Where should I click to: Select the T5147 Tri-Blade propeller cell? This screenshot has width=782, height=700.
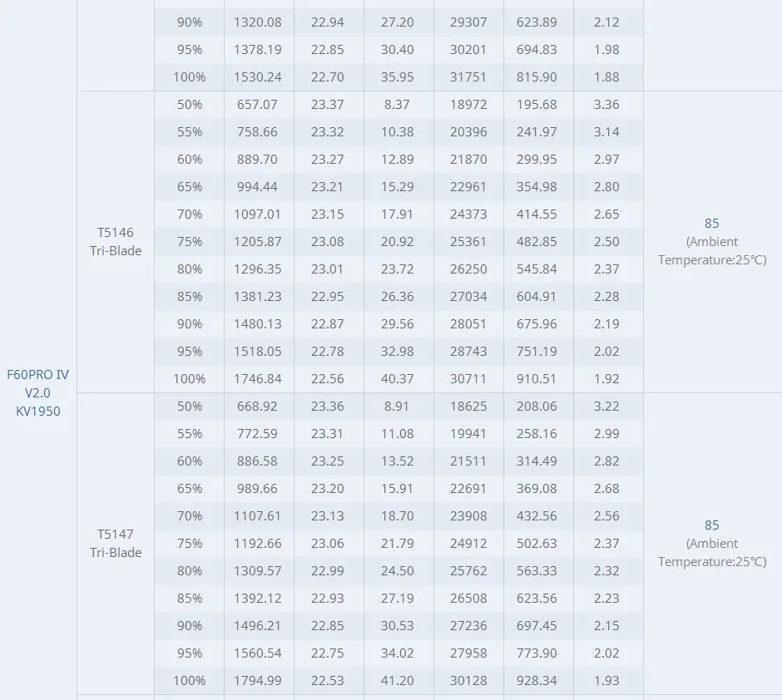(x=116, y=543)
